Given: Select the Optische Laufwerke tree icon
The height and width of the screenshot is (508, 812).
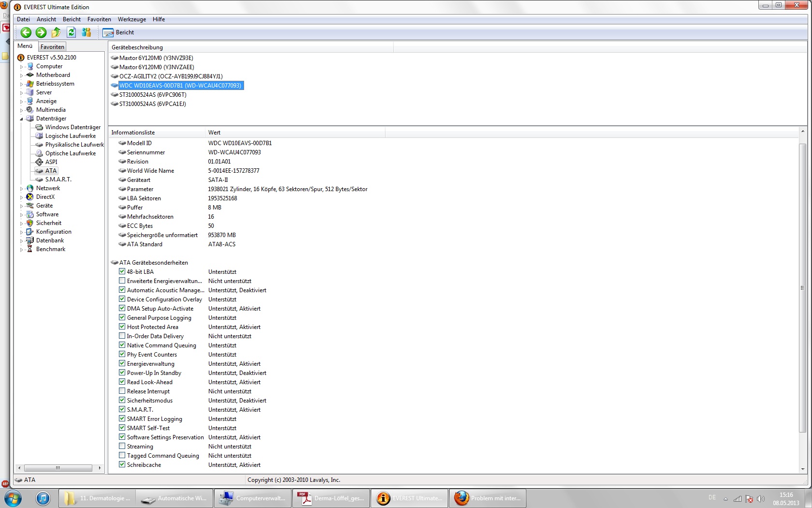Looking at the screenshot, I should pos(39,153).
